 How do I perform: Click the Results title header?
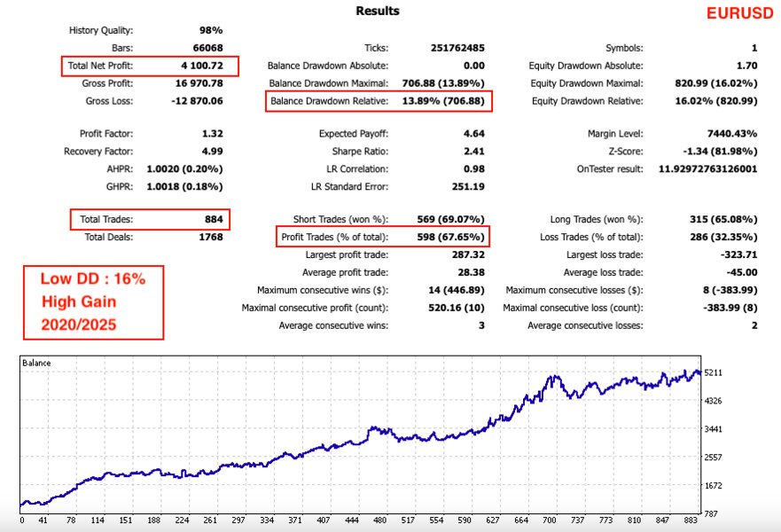click(379, 11)
